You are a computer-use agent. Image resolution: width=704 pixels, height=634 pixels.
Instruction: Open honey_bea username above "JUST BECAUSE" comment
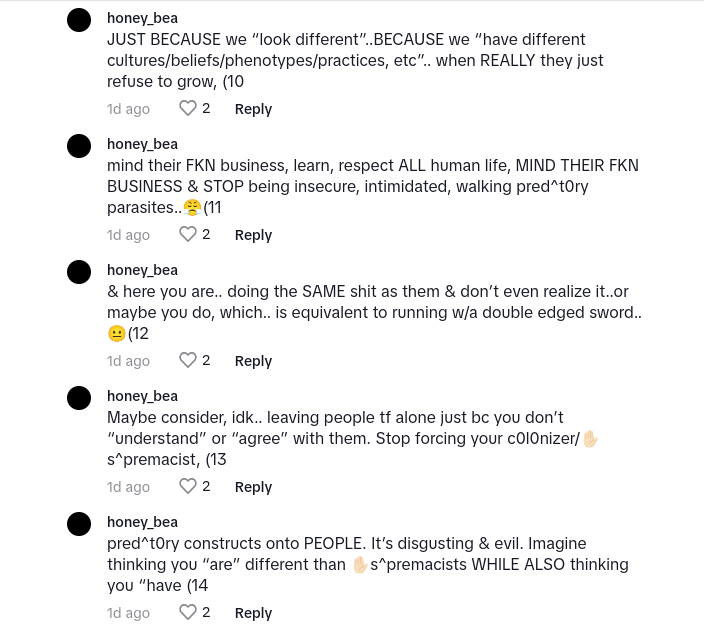[x=142, y=18]
